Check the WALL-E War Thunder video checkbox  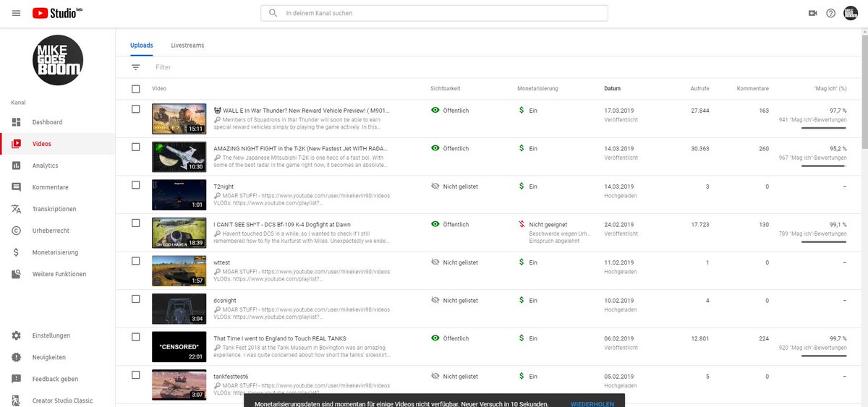point(135,109)
